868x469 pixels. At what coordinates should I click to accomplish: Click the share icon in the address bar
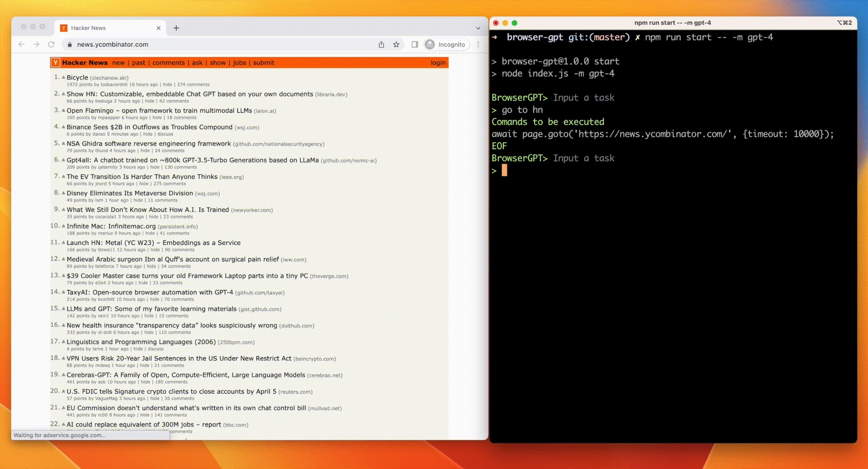[x=381, y=44]
